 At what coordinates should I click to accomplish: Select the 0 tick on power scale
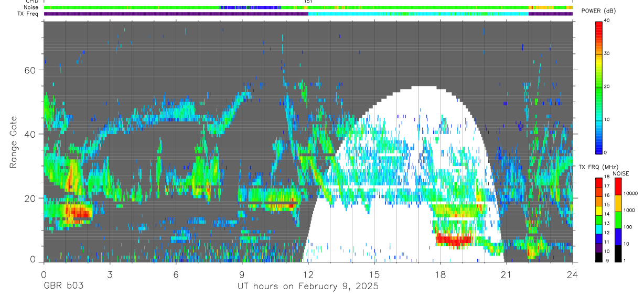click(x=606, y=152)
